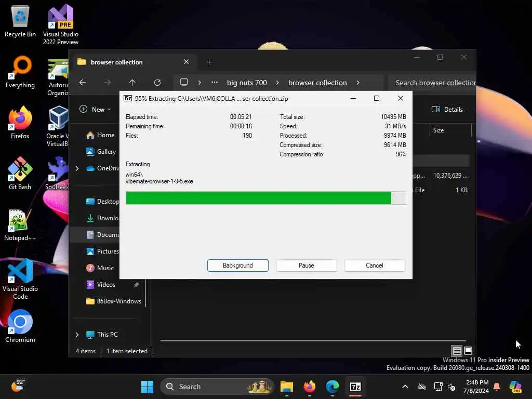Select Notepad++ desktop icon
This screenshot has width=532, height=399.
click(20, 224)
